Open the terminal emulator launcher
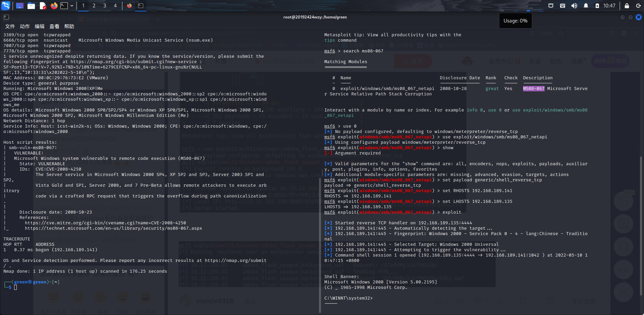644x315 pixels. tap(64, 6)
